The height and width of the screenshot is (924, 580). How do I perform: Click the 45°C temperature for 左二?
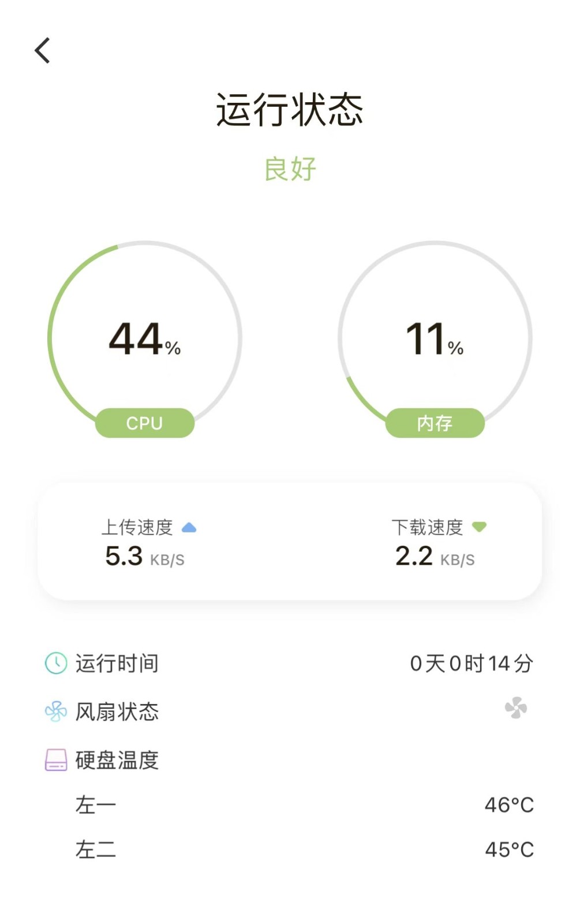(510, 850)
